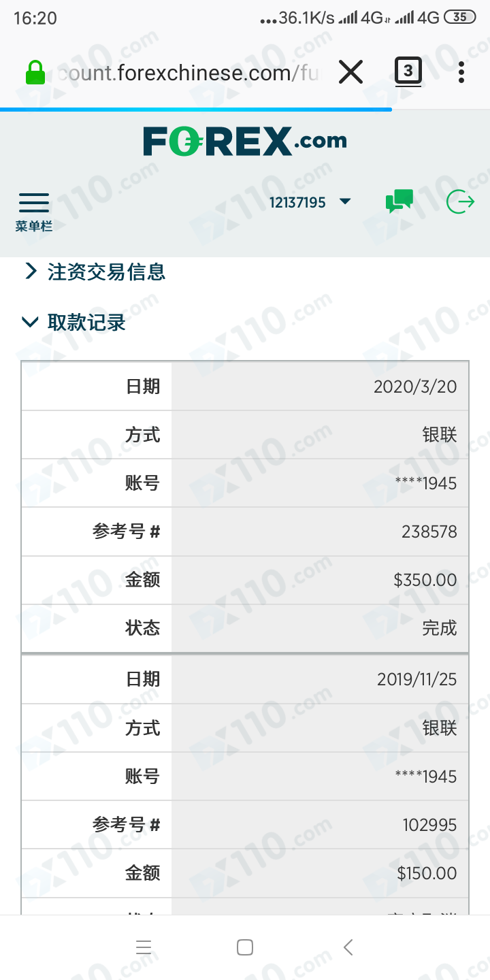Tap the Android recent apps button
This screenshot has height=980, width=490.
coord(144,947)
